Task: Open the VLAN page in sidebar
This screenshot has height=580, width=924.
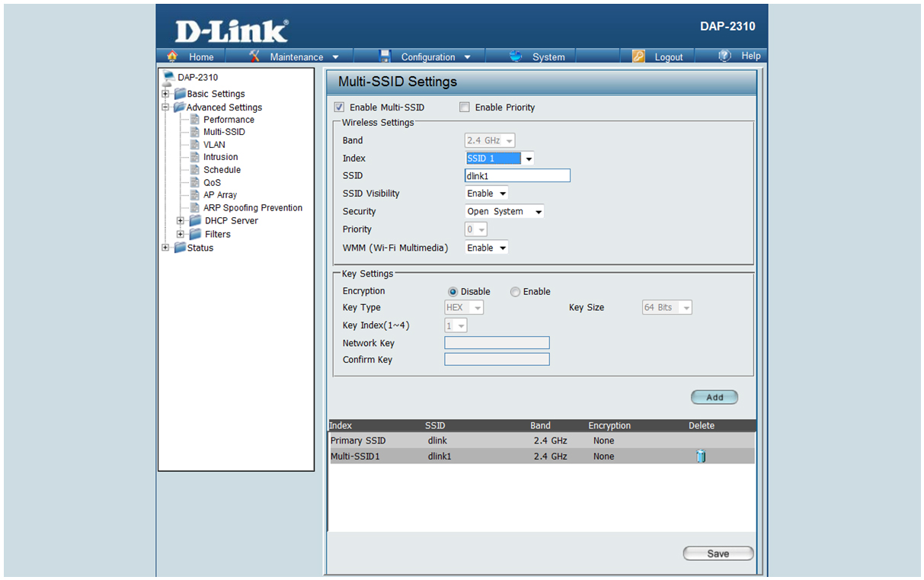Action: [214, 145]
